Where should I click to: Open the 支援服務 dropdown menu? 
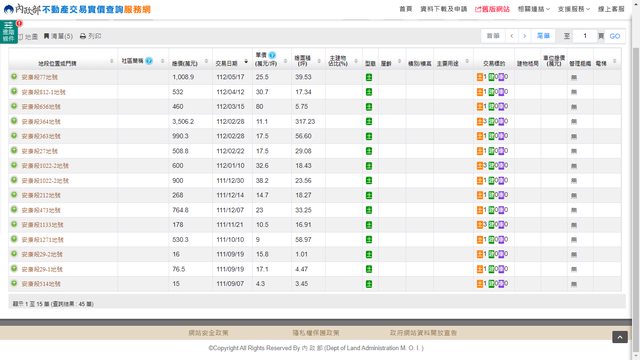tap(573, 9)
